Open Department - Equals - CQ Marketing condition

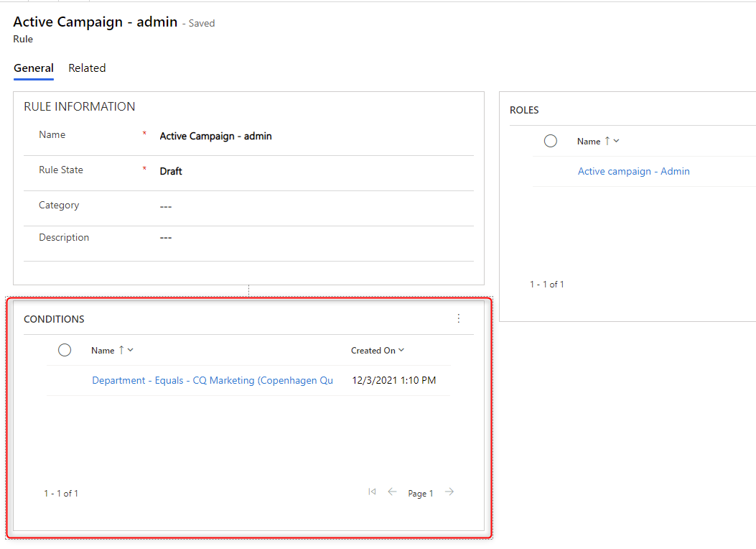click(213, 380)
